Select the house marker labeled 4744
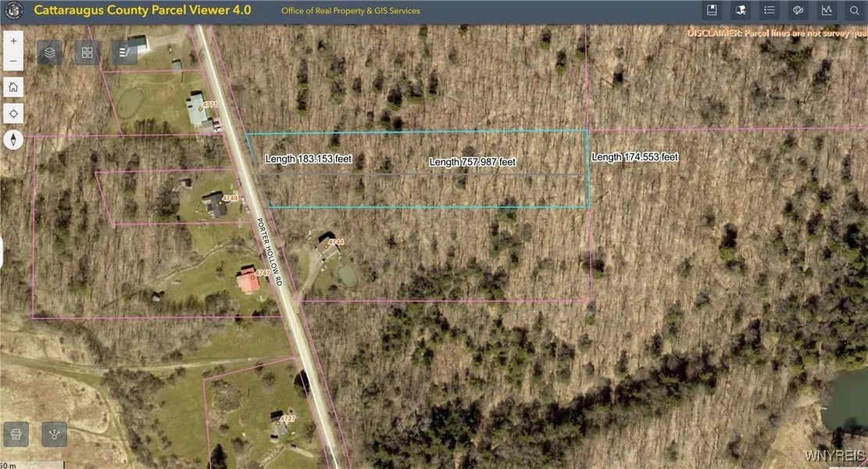The height and width of the screenshot is (469, 868). (x=328, y=245)
